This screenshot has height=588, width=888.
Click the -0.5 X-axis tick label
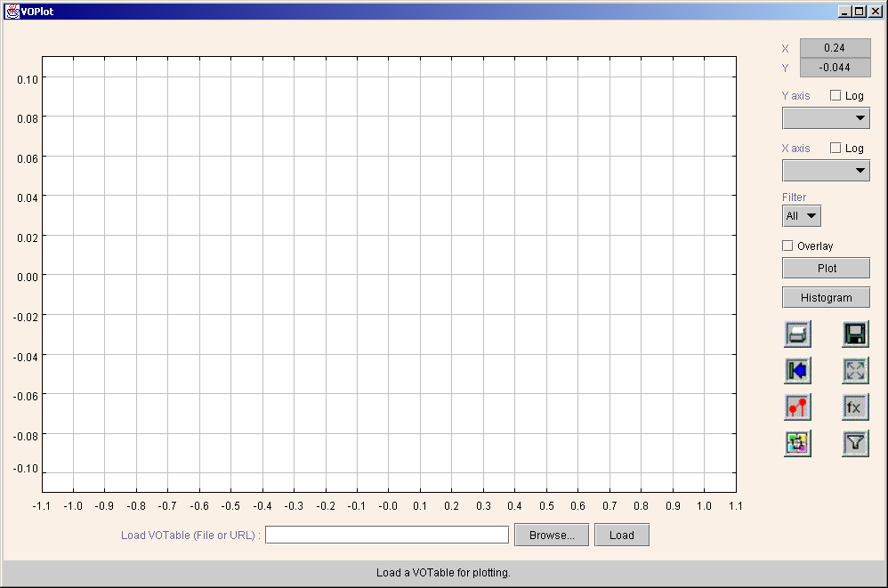click(x=230, y=506)
